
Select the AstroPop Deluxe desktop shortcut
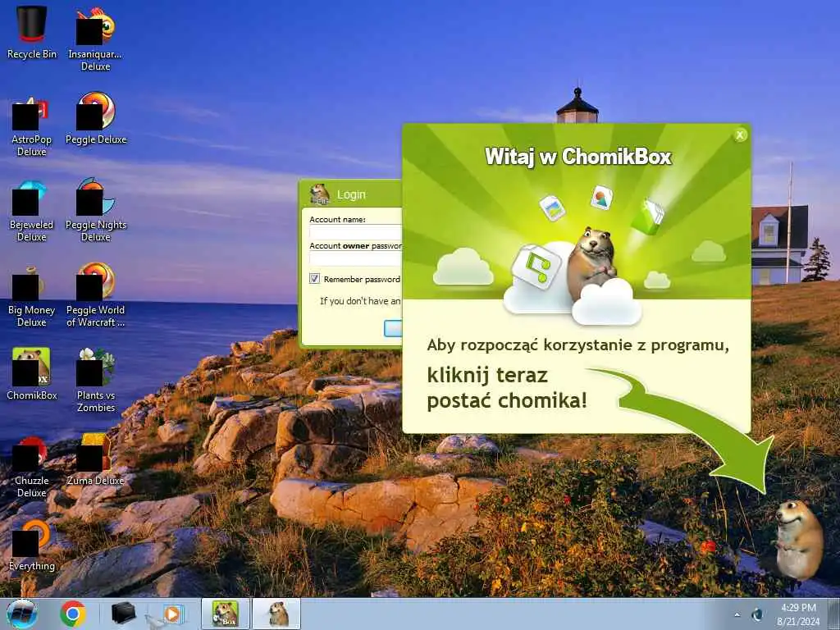[32, 126]
